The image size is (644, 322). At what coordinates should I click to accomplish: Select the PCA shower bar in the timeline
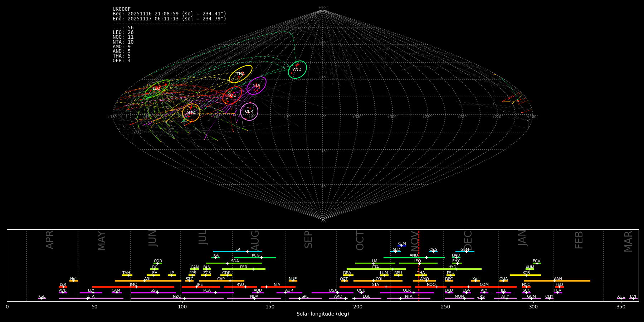[208, 293]
